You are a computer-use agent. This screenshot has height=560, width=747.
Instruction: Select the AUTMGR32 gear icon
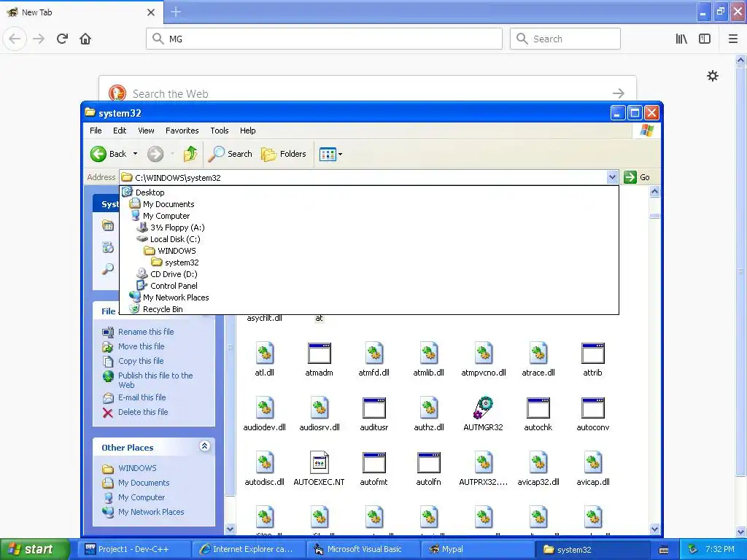pos(484,408)
